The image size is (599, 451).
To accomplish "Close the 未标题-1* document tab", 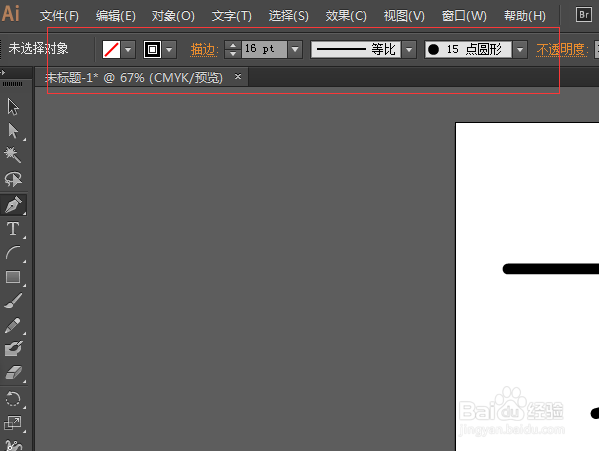I will (x=238, y=76).
